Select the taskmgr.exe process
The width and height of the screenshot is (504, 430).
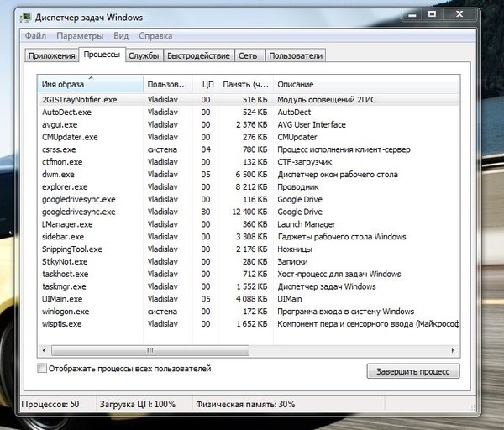[249, 286]
